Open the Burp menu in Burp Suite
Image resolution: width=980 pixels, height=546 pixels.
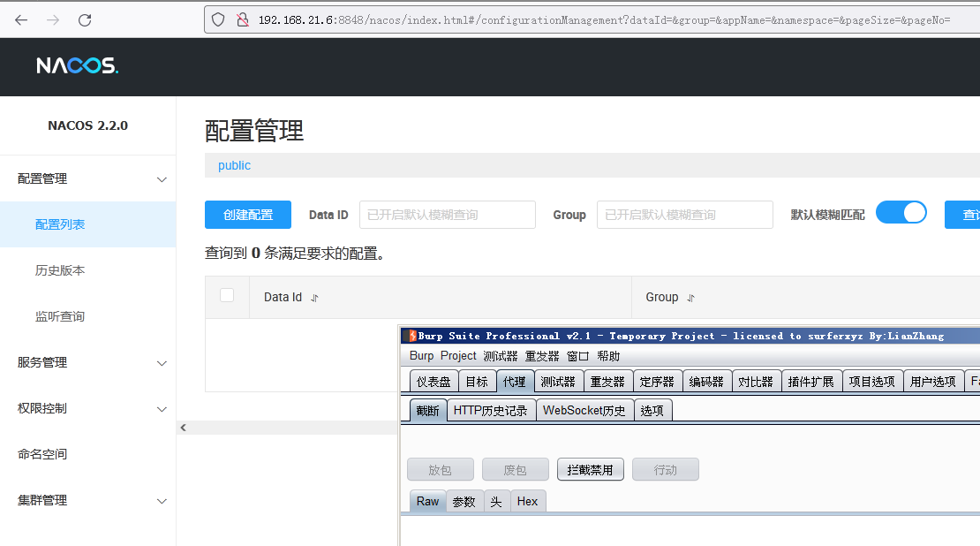(x=421, y=356)
